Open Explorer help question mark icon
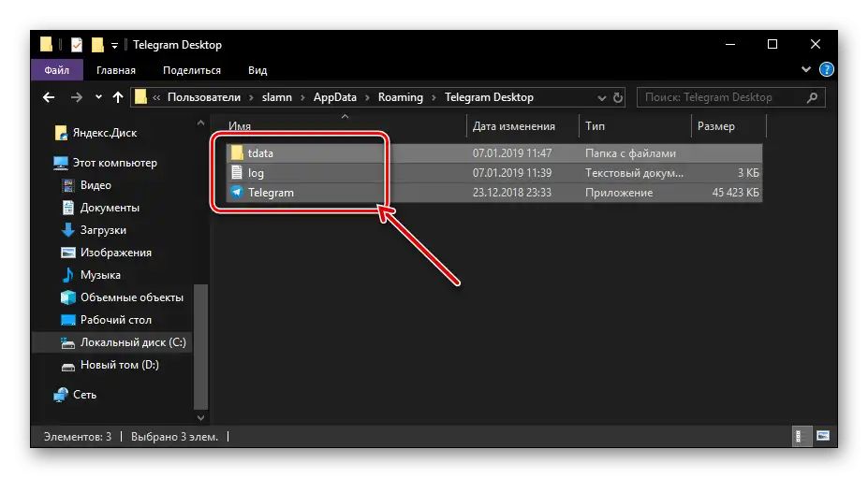 (x=826, y=70)
